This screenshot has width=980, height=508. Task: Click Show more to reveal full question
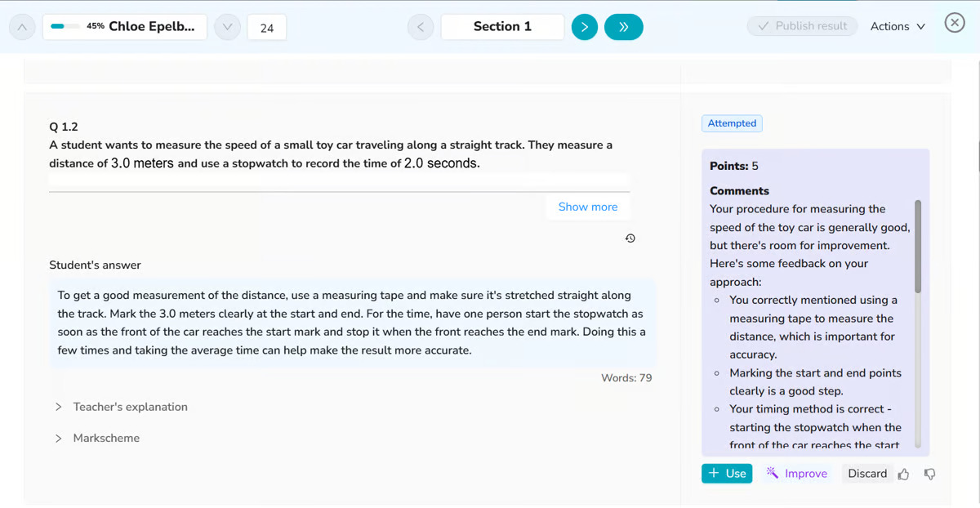coord(587,207)
